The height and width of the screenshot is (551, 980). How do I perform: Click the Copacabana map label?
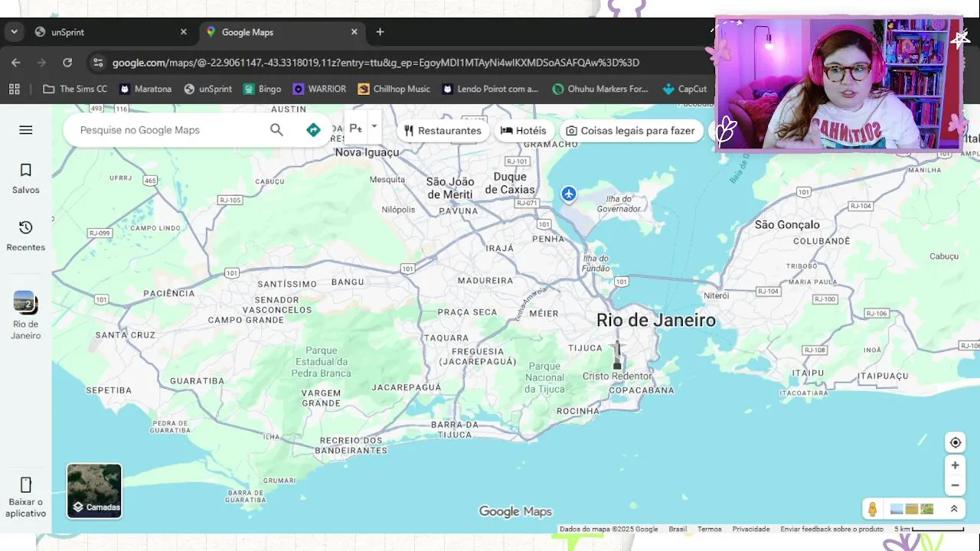pos(641,390)
